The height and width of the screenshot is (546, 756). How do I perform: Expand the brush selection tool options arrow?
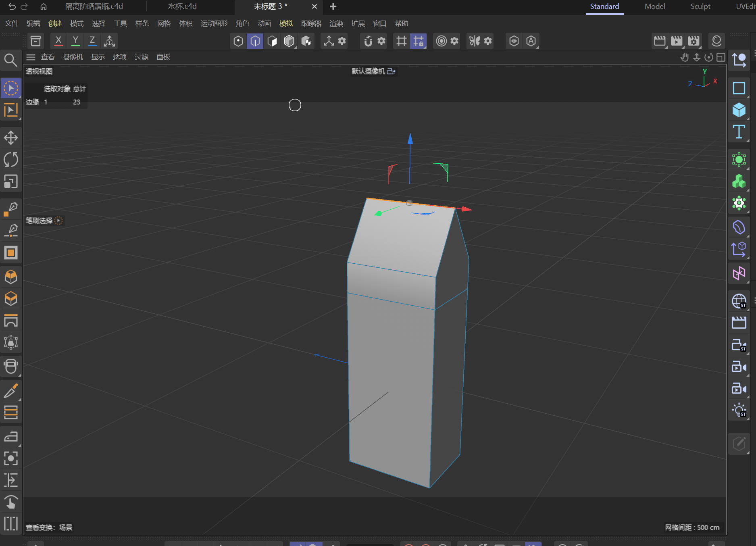click(x=59, y=221)
